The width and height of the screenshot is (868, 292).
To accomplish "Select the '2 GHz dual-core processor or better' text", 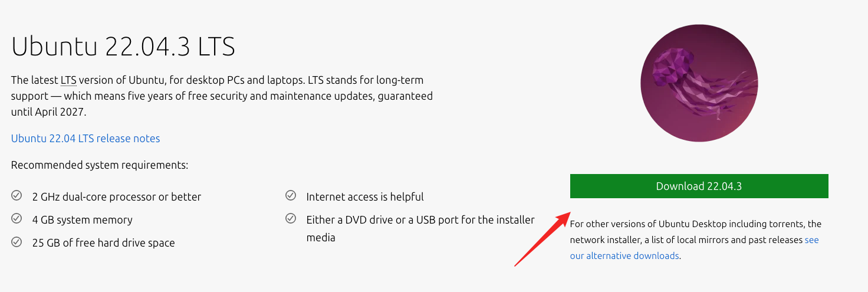I will [117, 196].
